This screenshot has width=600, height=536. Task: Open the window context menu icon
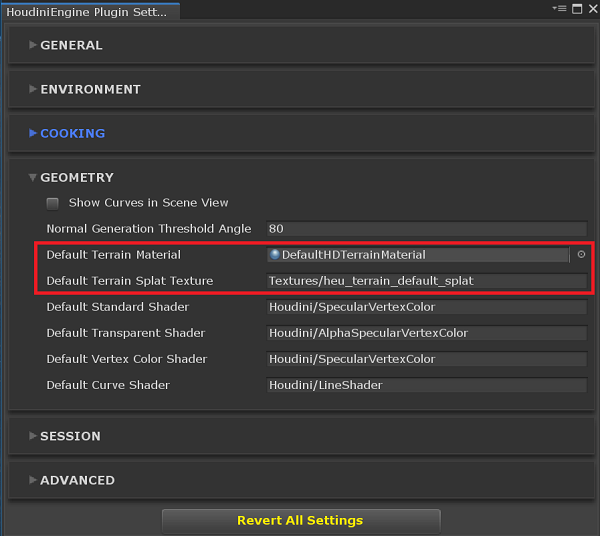coord(561,8)
